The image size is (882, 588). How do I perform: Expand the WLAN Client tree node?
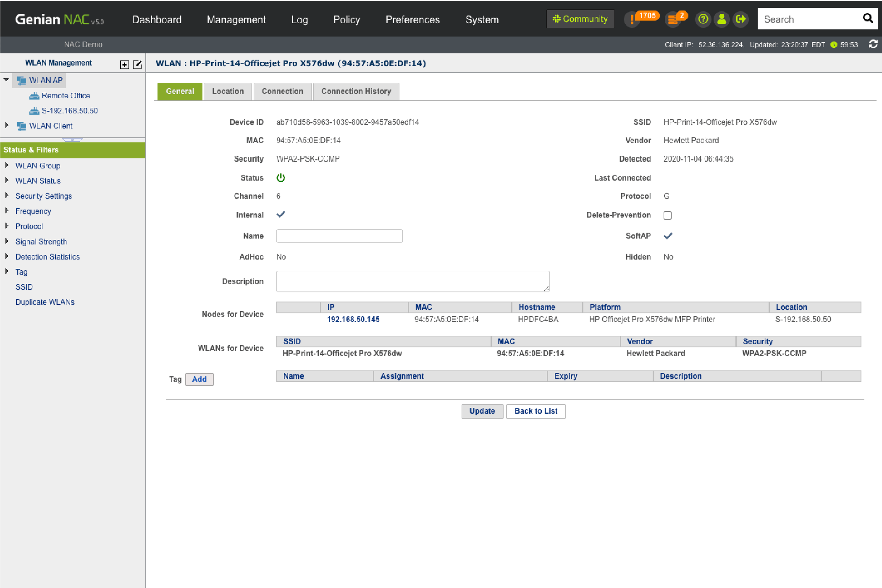coord(7,126)
